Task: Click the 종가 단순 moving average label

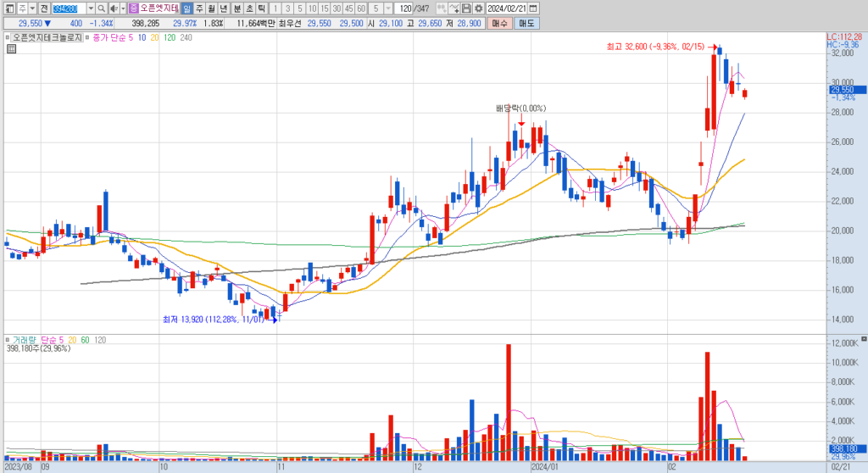Action: pos(108,37)
